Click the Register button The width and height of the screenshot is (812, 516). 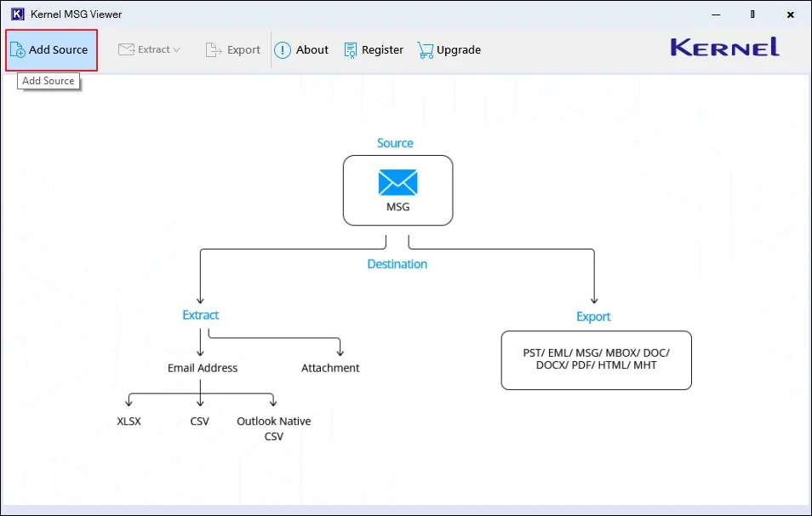pos(374,49)
